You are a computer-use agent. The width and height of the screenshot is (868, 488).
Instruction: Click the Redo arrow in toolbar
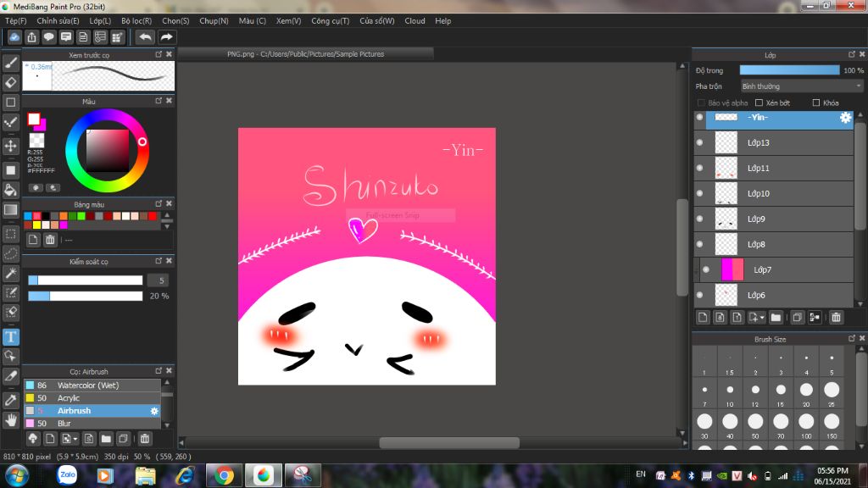[x=166, y=37]
